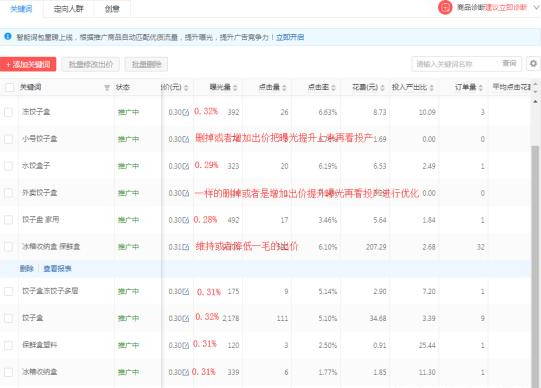
Task: Sort by 订单量 column arrows
Action: [x=481, y=88]
